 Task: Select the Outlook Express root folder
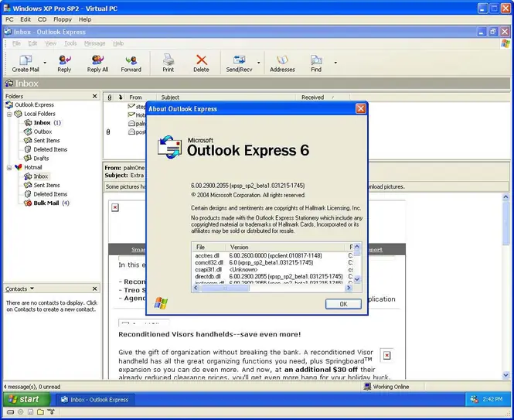(x=35, y=104)
